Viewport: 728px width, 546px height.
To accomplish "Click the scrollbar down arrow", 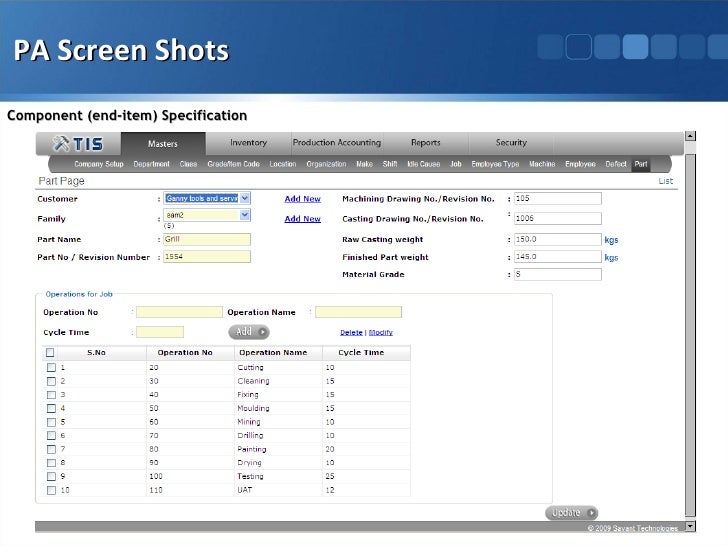I will click(x=690, y=526).
